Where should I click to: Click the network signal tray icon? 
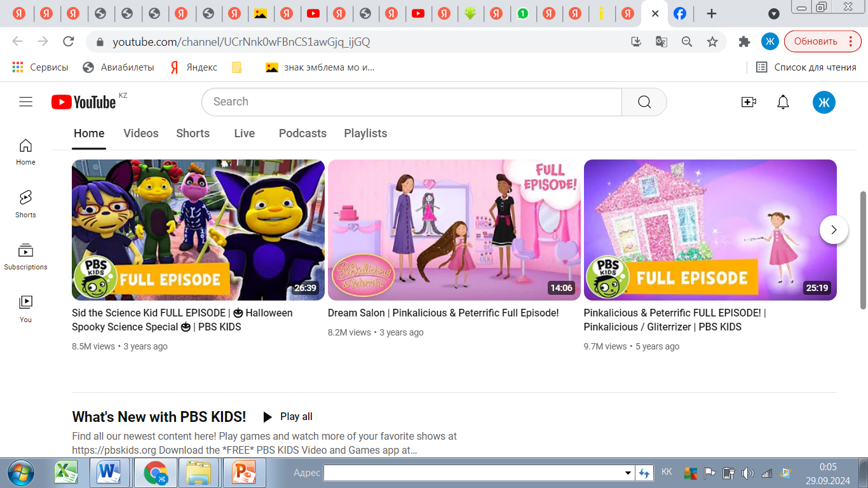point(766,473)
